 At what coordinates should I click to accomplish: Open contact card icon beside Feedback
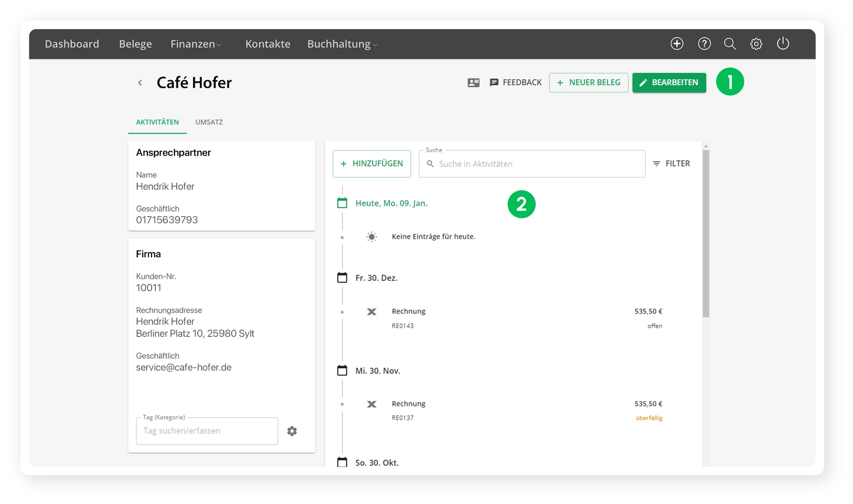click(473, 83)
